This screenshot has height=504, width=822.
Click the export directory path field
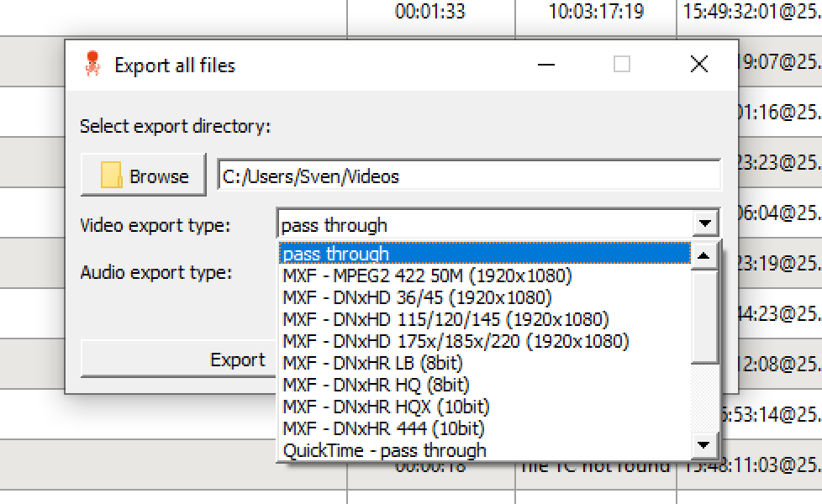468,176
